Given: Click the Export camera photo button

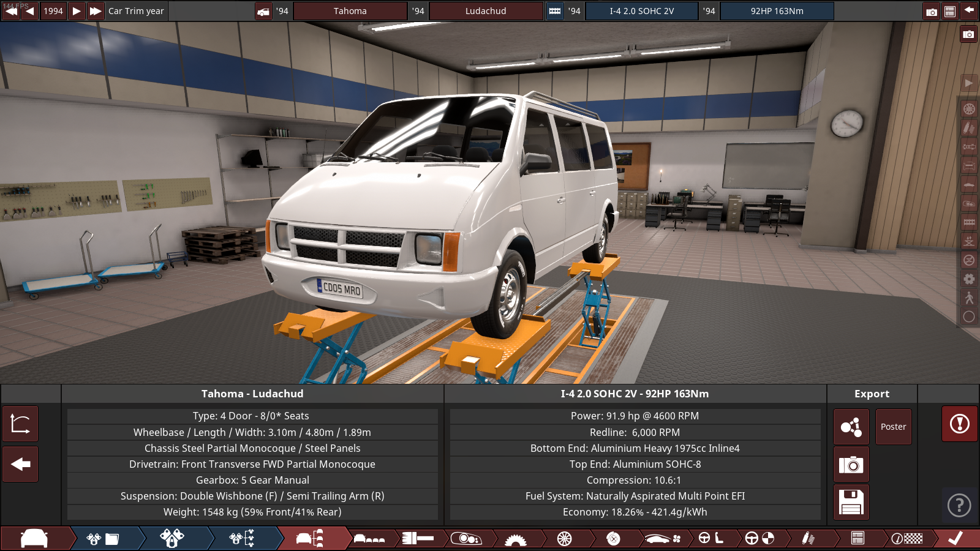Looking at the screenshot, I should (x=851, y=465).
